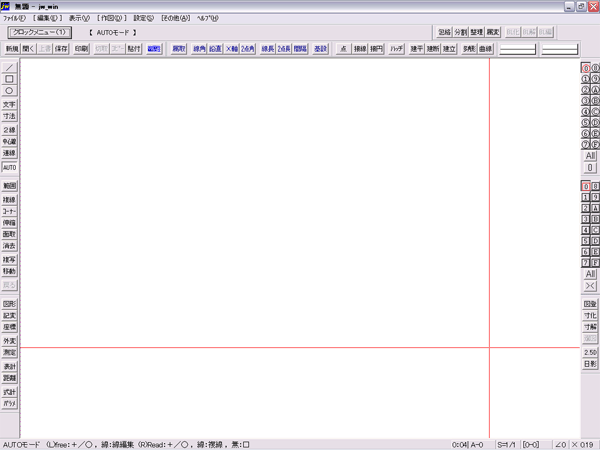Click 新規 to create new drawing
600x450 pixels.
pos(12,49)
